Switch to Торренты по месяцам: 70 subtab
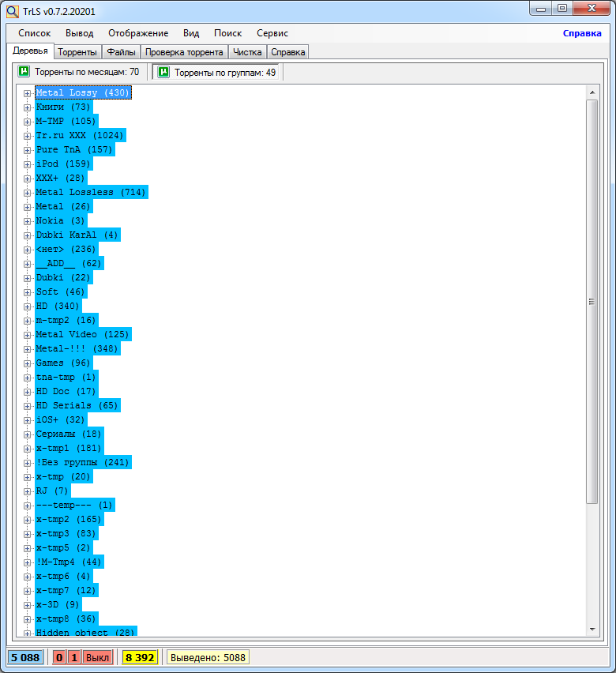The image size is (616, 673). pyautogui.click(x=80, y=72)
